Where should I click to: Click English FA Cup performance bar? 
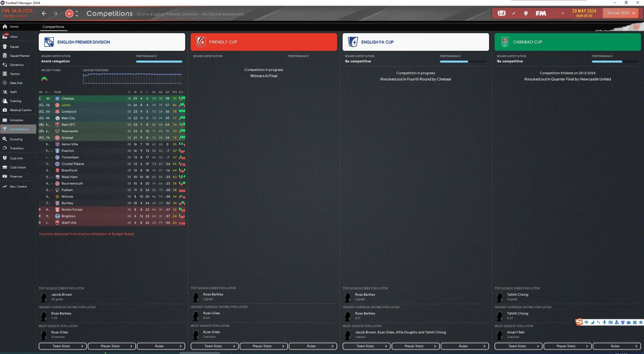click(x=463, y=61)
